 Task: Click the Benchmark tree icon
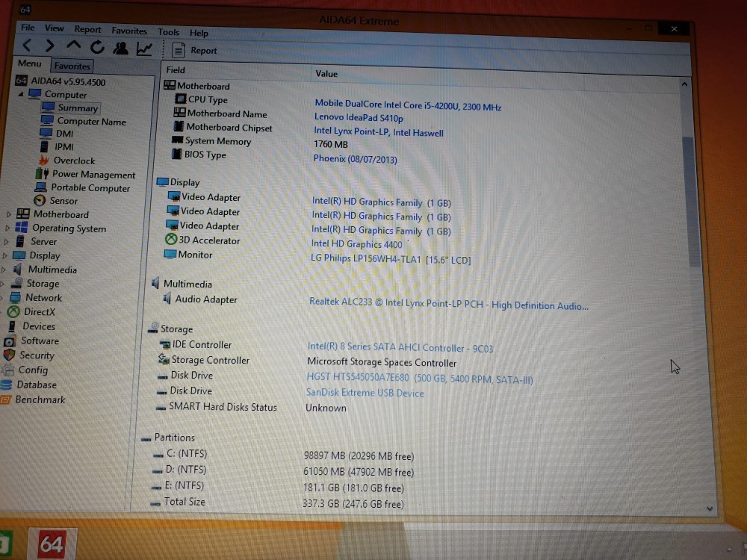5,400
